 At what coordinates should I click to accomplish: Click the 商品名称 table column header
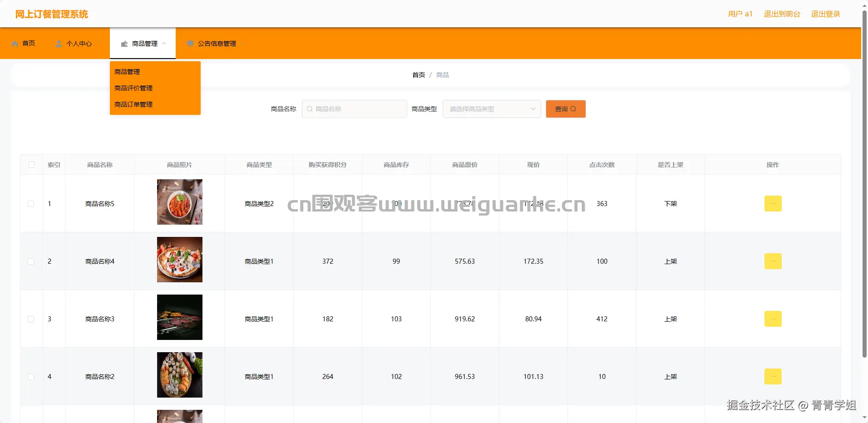100,165
